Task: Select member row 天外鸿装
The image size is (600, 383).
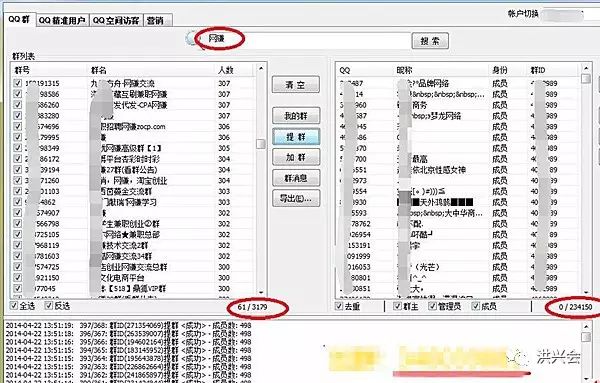Action: (x=458, y=202)
